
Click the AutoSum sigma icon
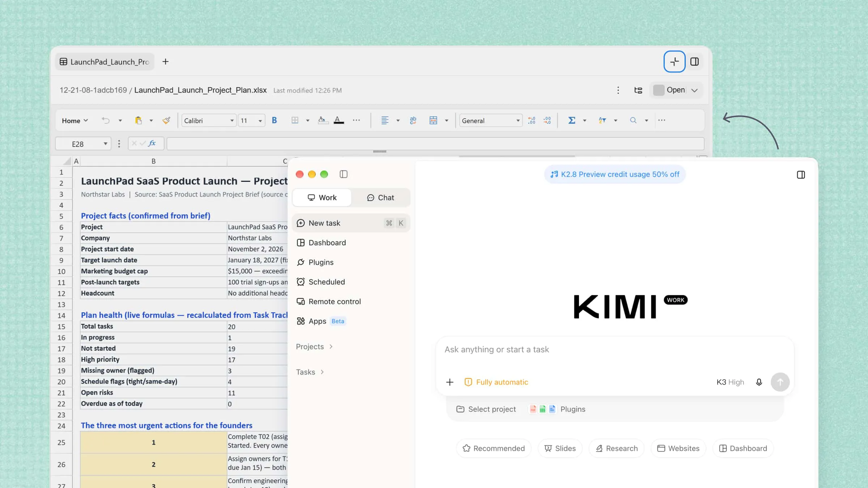click(x=571, y=120)
